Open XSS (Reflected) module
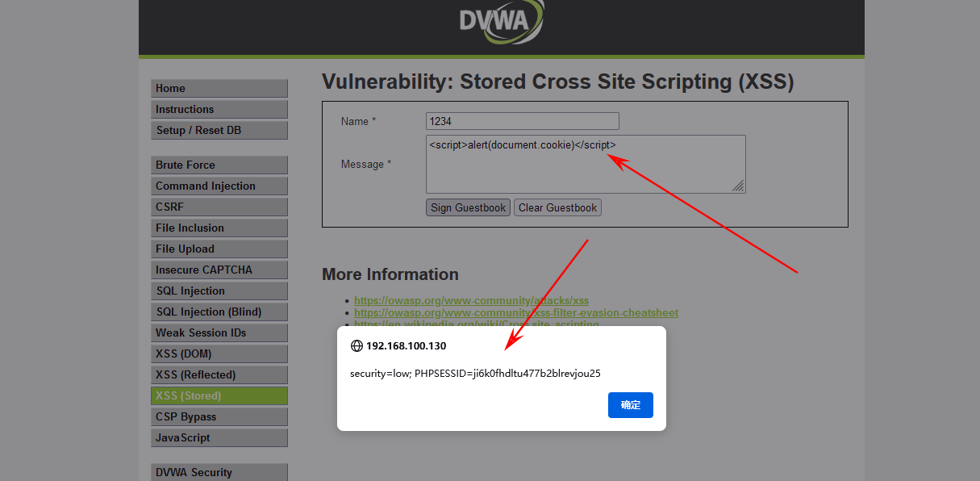980x481 pixels. click(219, 375)
